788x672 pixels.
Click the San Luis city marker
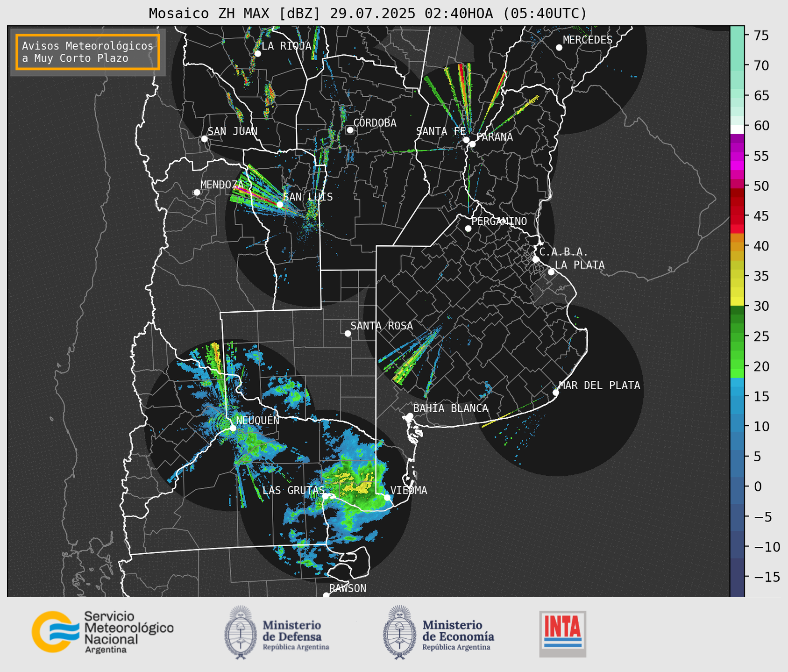click(x=280, y=205)
